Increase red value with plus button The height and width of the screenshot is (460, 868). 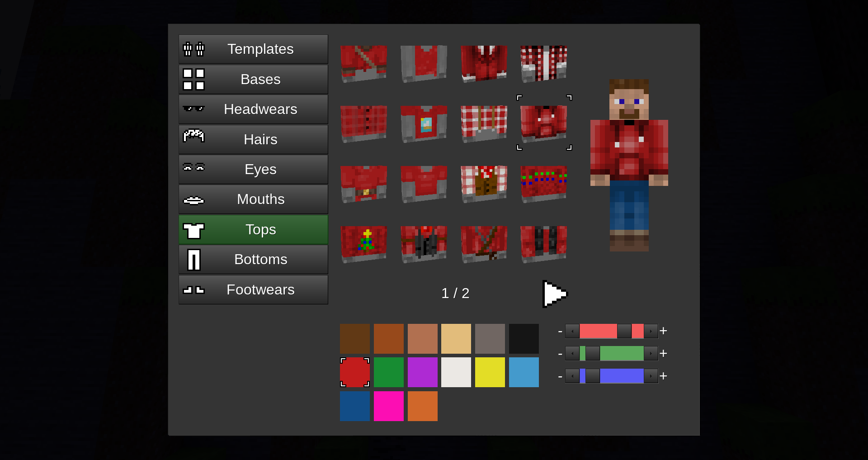coord(663,331)
